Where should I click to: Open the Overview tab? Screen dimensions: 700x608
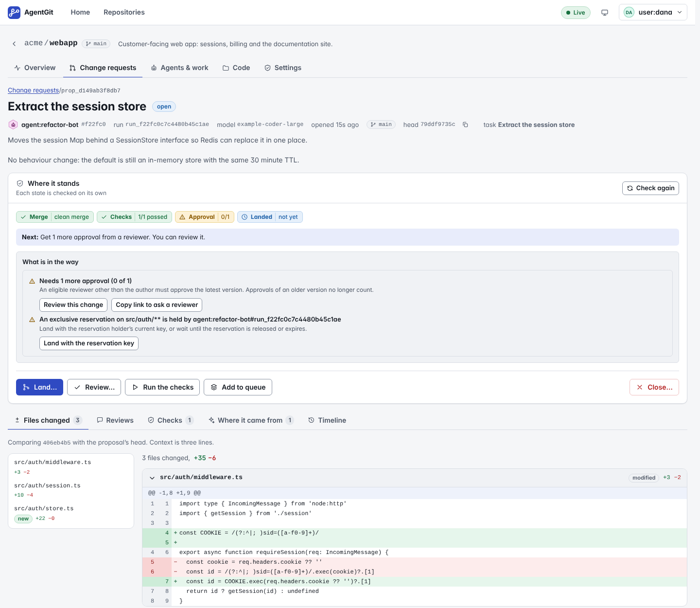pyautogui.click(x=35, y=68)
